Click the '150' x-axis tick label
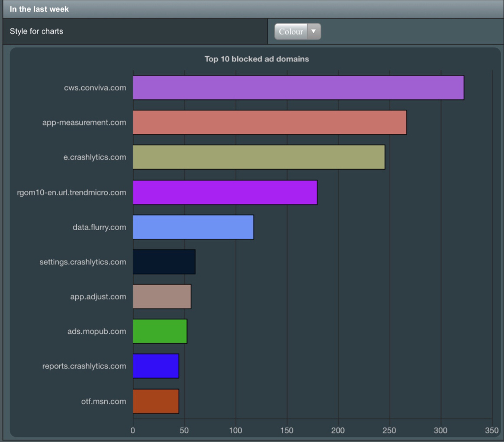The image size is (504, 442). pyautogui.click(x=287, y=430)
